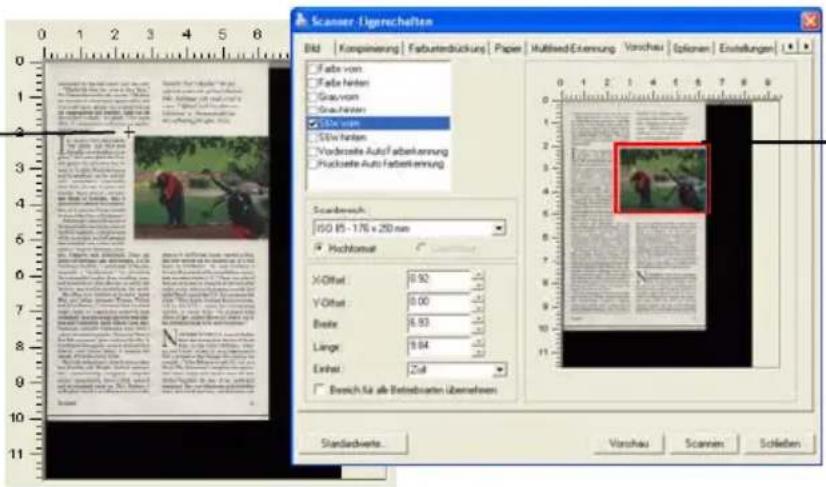Toggle Vorderseite Auto Farberkennung checkbox
The image size is (826, 487).
(x=313, y=151)
